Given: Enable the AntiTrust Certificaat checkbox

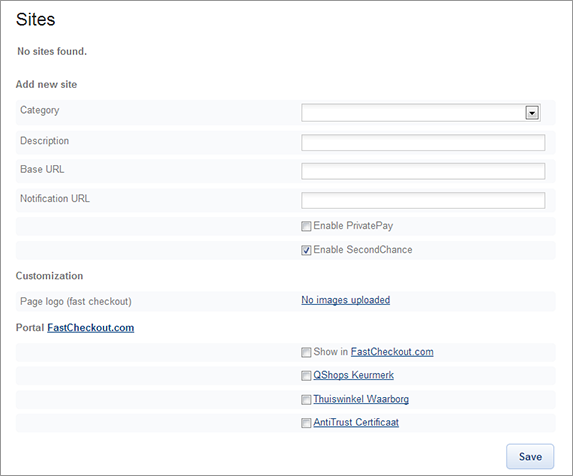Looking at the screenshot, I should pos(306,423).
